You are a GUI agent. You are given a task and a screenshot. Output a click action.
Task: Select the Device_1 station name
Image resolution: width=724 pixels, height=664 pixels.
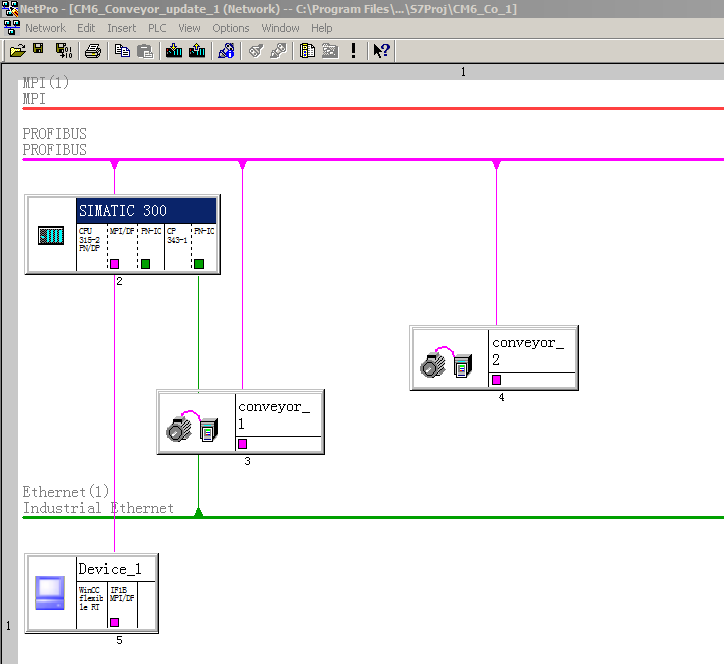click(x=109, y=569)
